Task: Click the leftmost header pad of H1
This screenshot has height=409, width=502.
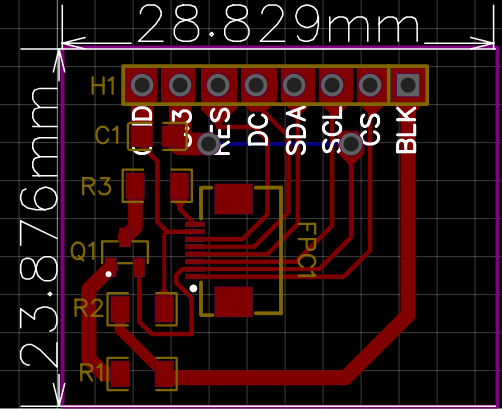Action: coord(142,85)
